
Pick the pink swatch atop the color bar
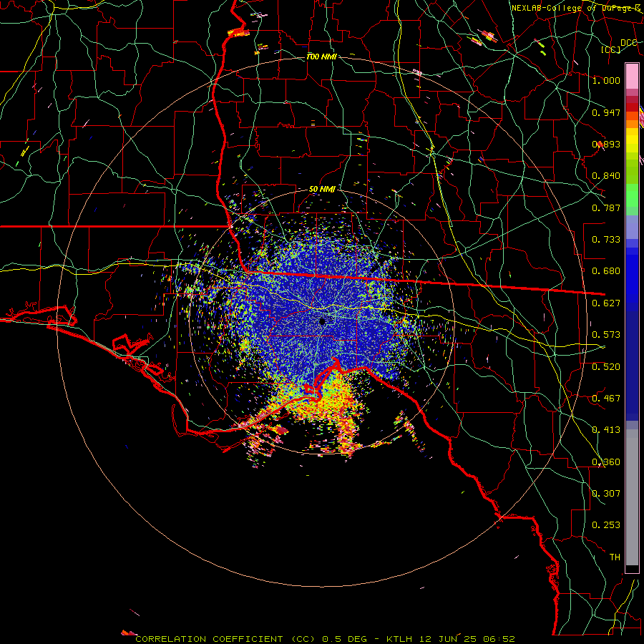632,76
